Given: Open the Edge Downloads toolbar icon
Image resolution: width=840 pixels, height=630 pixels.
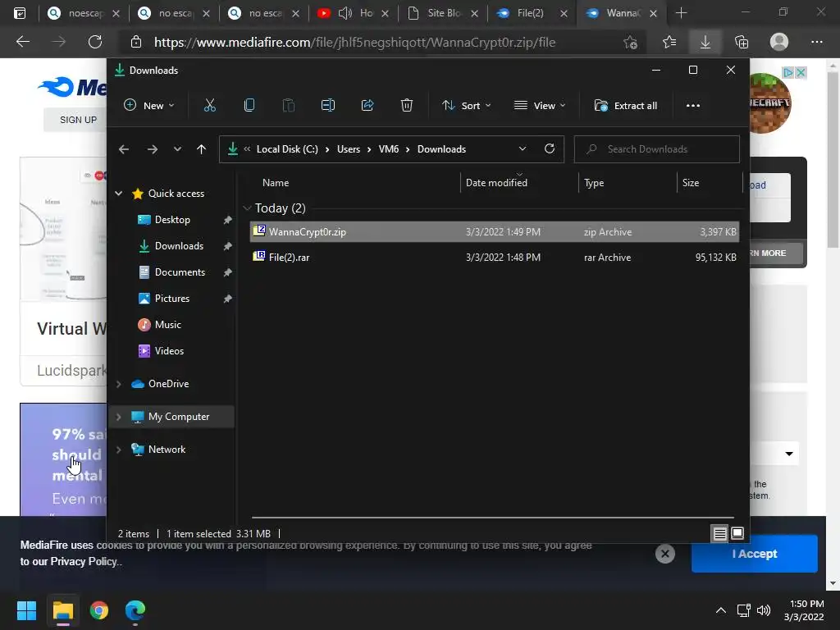Looking at the screenshot, I should pyautogui.click(x=705, y=42).
